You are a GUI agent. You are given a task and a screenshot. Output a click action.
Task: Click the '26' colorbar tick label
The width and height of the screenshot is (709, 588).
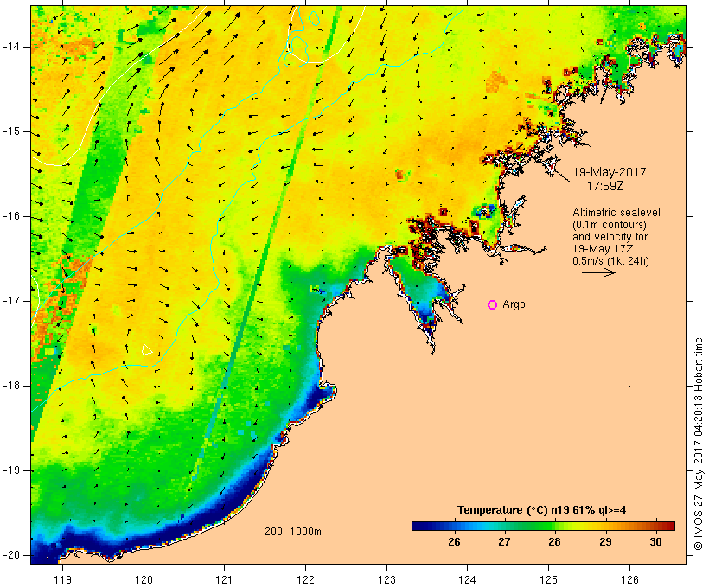[x=454, y=541]
